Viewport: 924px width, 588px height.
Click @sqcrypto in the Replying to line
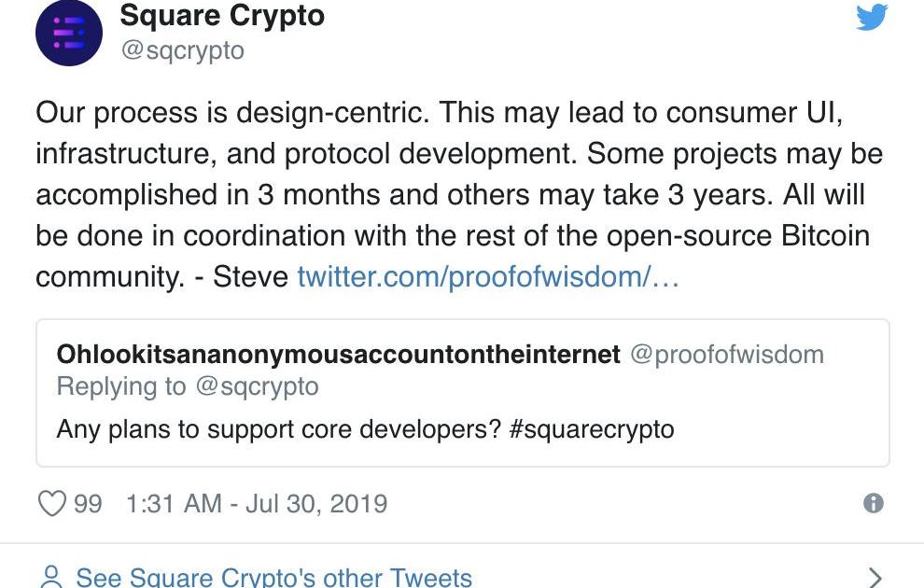257,387
